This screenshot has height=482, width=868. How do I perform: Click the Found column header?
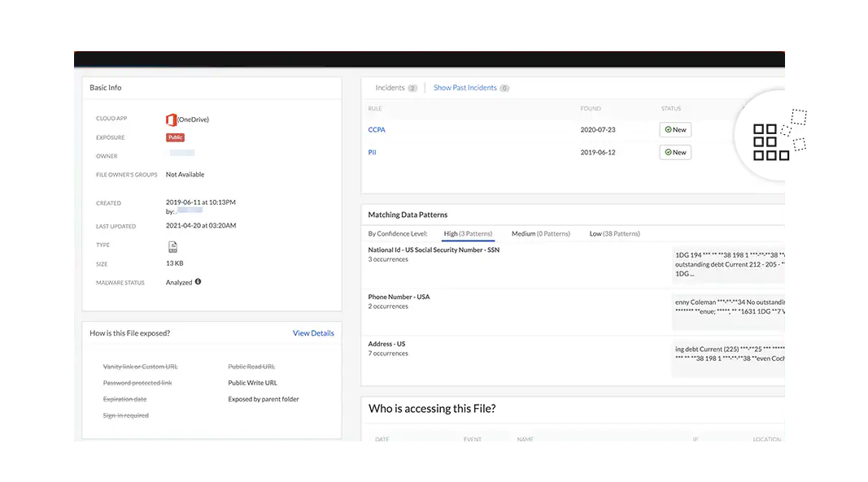[x=591, y=109]
